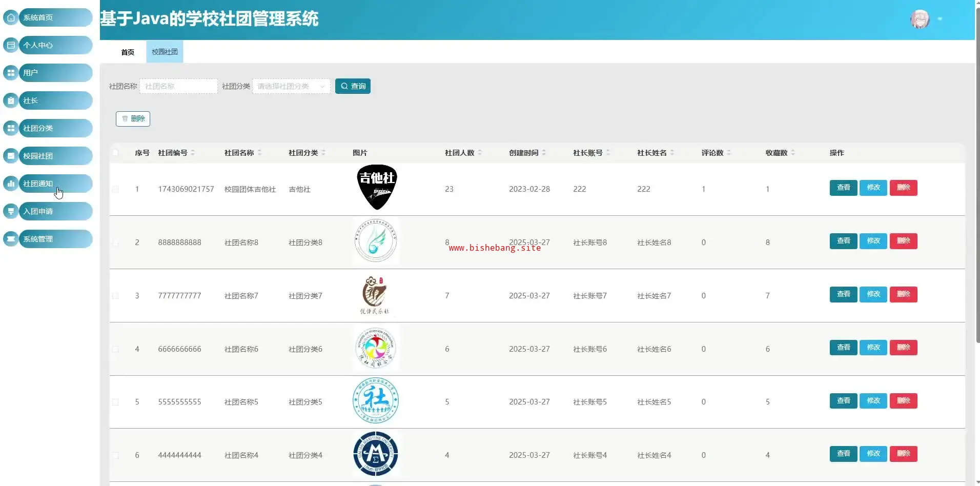Check the row 5 checkbox for 社团名称5
Viewport: 980px width, 486px height.
[x=115, y=402]
